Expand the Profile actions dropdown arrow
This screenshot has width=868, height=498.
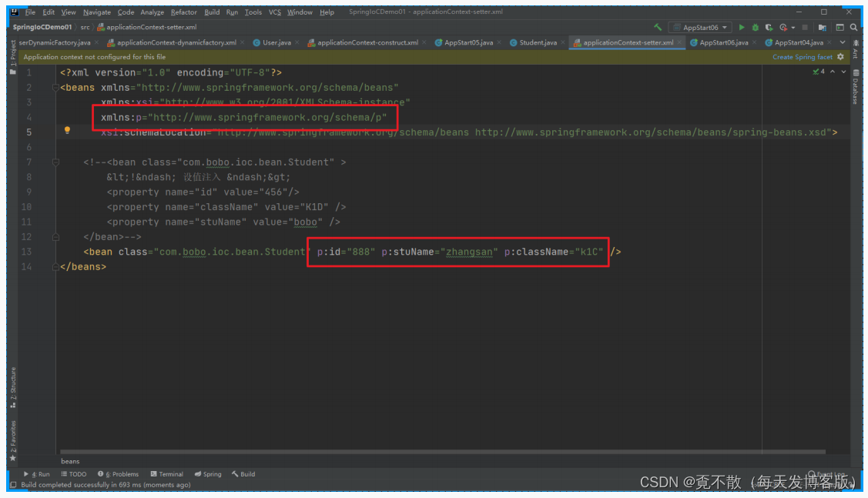[x=793, y=27]
